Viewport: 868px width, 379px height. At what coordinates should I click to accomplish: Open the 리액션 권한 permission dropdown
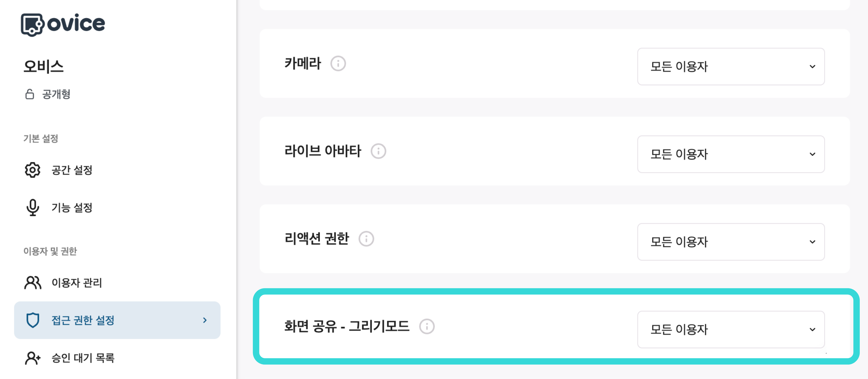click(x=731, y=242)
